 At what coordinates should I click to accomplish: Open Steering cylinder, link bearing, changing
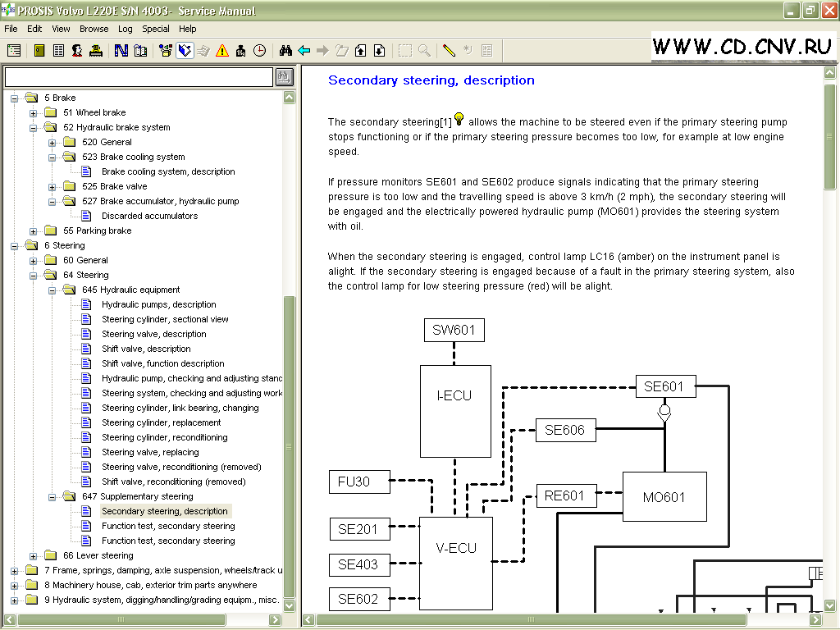(180, 408)
